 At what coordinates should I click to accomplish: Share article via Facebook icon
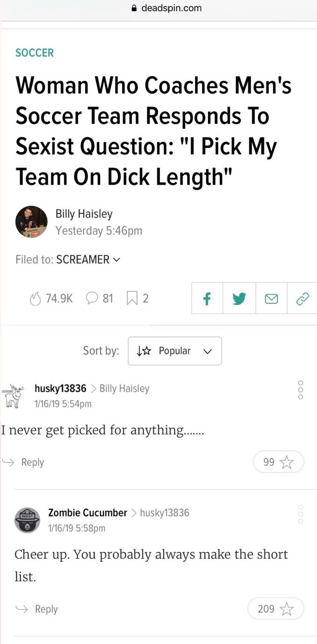(207, 298)
